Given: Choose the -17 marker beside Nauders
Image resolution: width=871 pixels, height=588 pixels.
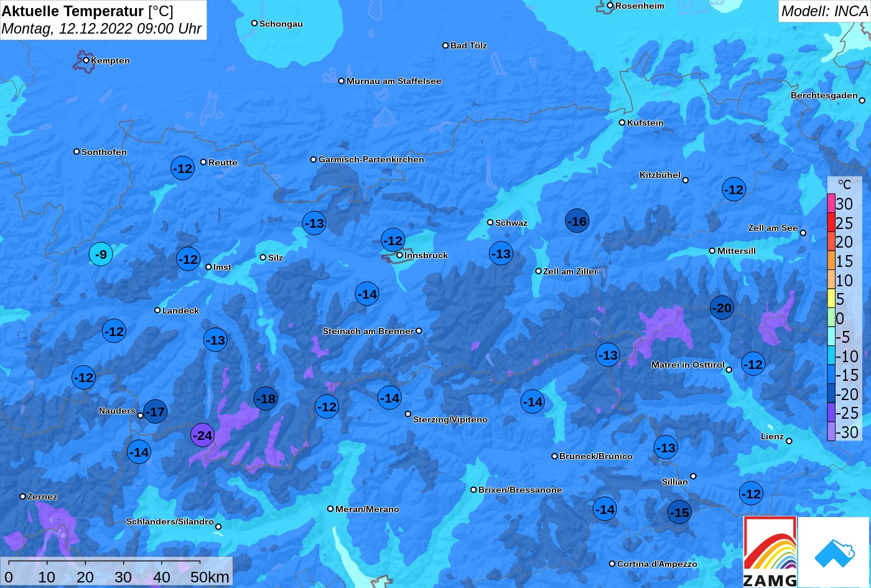Looking at the screenshot, I should (x=155, y=411).
